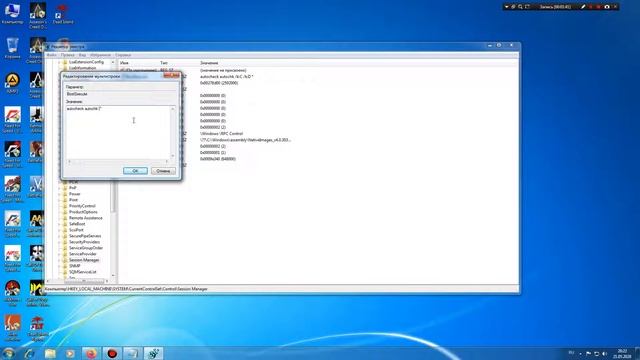Viewport: 640px width, 360px height.
Task: Select the SQMServiceList key
Action: tap(82, 272)
